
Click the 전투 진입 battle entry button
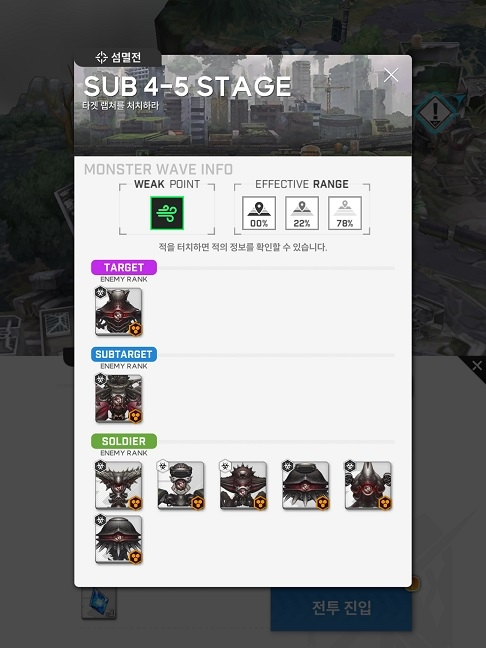click(x=341, y=608)
